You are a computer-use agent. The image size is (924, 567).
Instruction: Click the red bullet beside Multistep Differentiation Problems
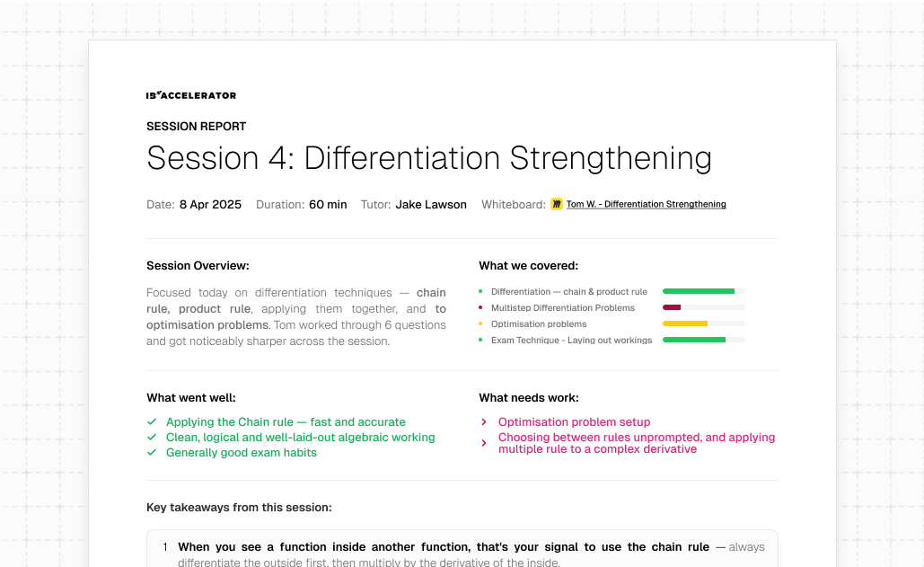(x=480, y=307)
